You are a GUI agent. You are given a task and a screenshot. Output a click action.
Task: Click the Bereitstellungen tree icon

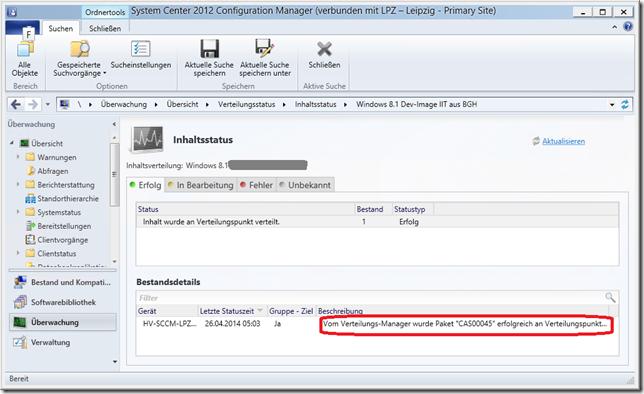[x=30, y=226]
